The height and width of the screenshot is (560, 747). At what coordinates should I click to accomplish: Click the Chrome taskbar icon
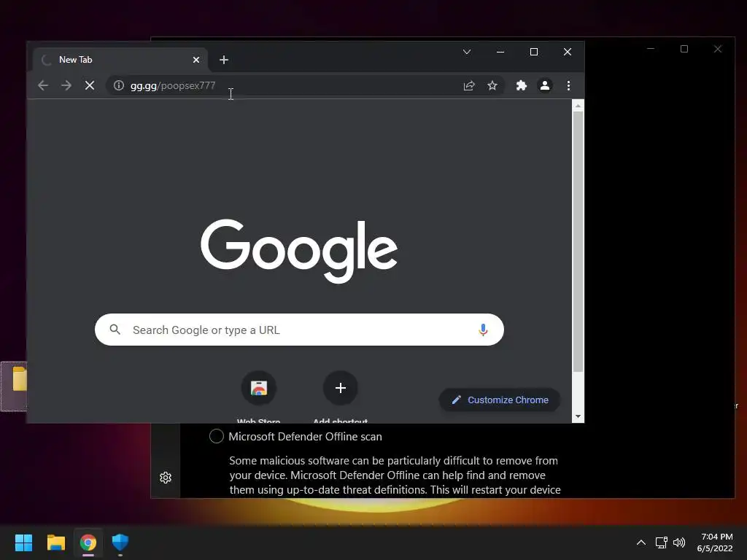tap(88, 542)
